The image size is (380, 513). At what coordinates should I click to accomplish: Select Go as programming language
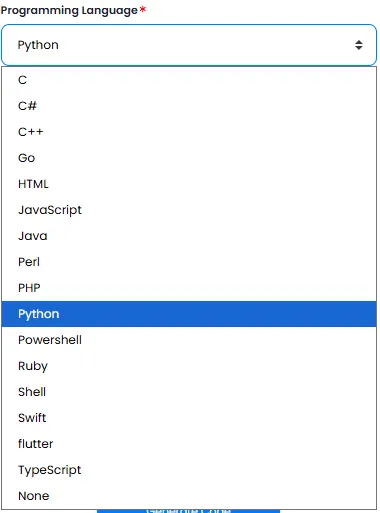coord(189,158)
